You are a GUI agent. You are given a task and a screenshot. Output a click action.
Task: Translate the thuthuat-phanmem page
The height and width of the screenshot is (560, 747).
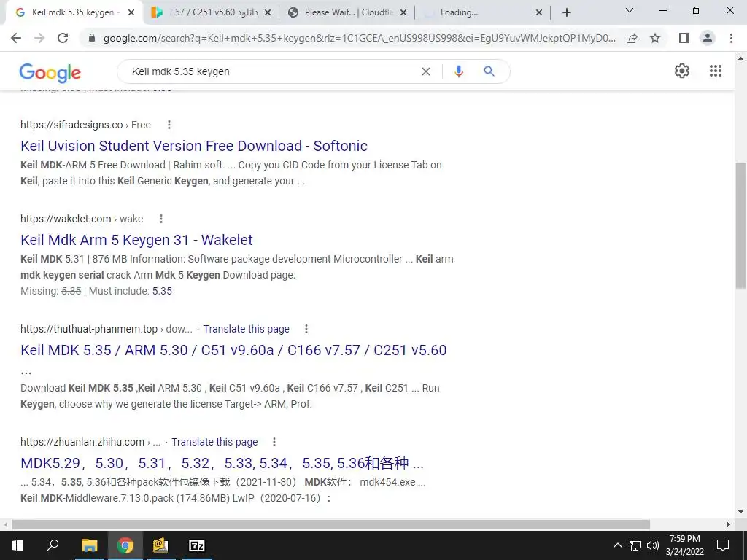[247, 329]
